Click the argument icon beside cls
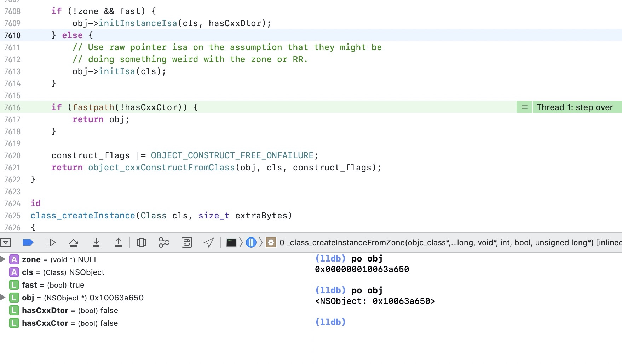Screen dimensions: 622x364 [14, 272]
